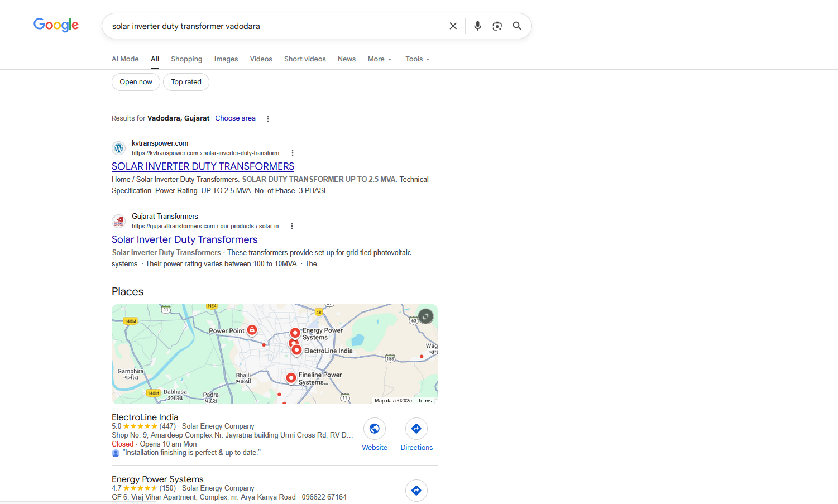Open search by image camera icon
838x504 pixels.
point(497,26)
